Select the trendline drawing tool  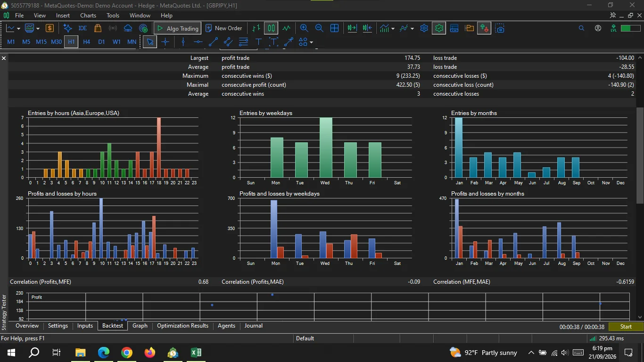[x=213, y=42]
